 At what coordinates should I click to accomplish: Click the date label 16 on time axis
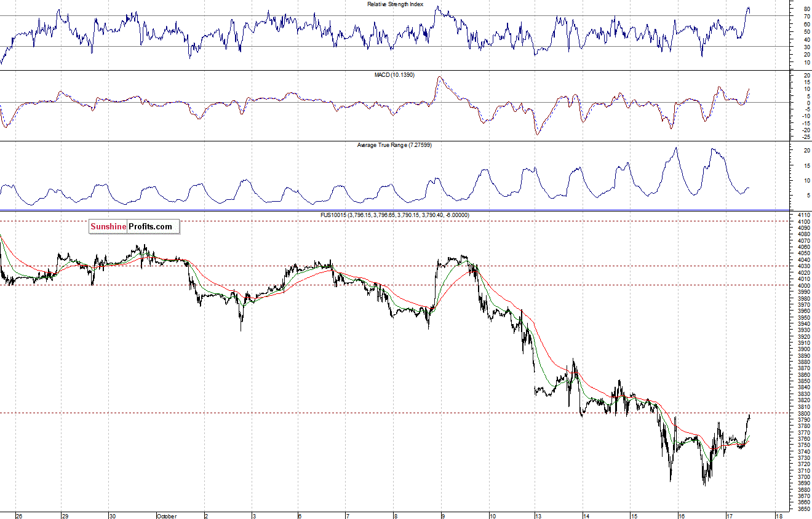coord(681,516)
